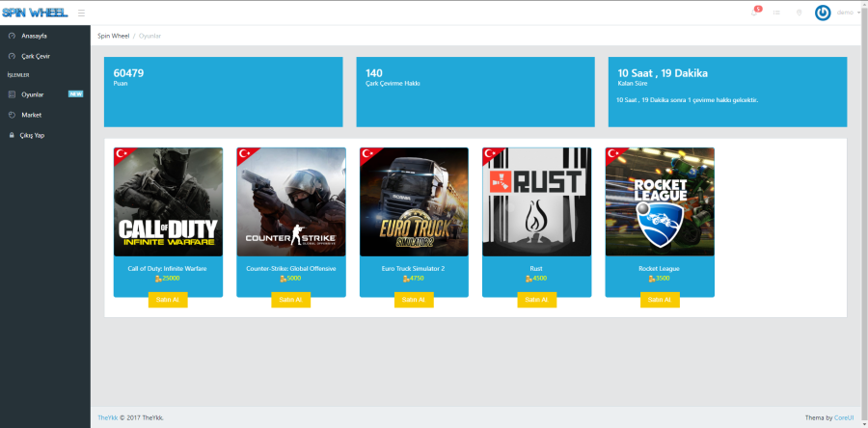
Task: Open the Euro Truck Simulator 2 cover
Action: (414, 201)
